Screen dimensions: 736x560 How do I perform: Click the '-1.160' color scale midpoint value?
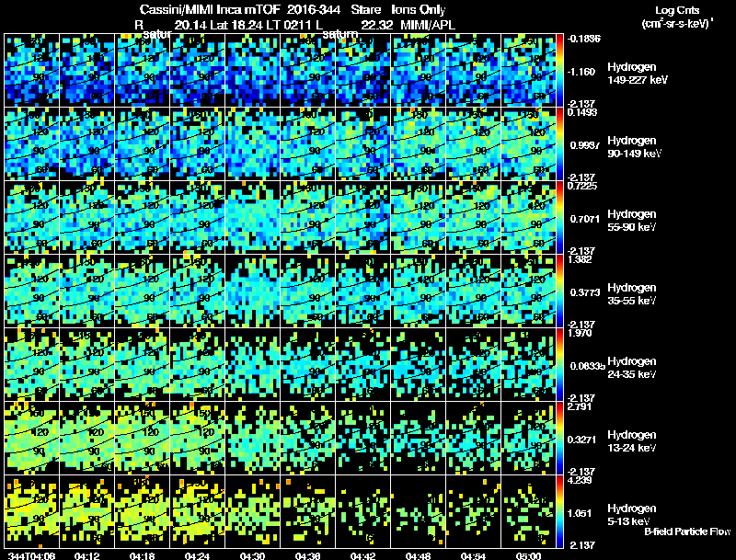pos(581,72)
